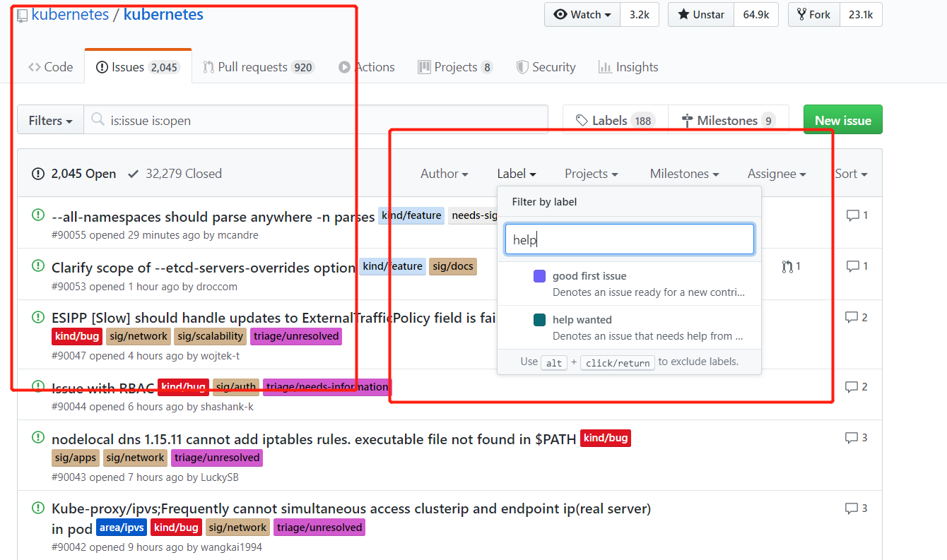This screenshot has height=560, width=947.
Task: Open the Labels 188 button
Action: pyautogui.click(x=616, y=120)
